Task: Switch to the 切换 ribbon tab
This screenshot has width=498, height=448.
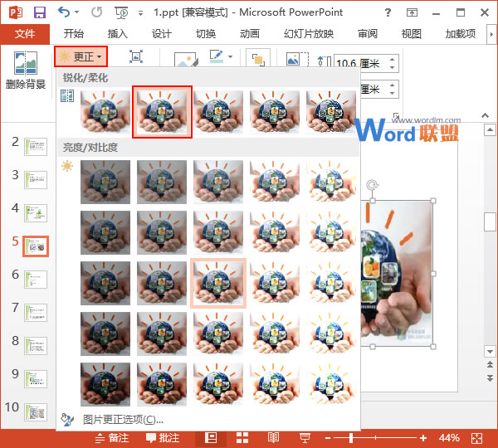Action: point(206,34)
